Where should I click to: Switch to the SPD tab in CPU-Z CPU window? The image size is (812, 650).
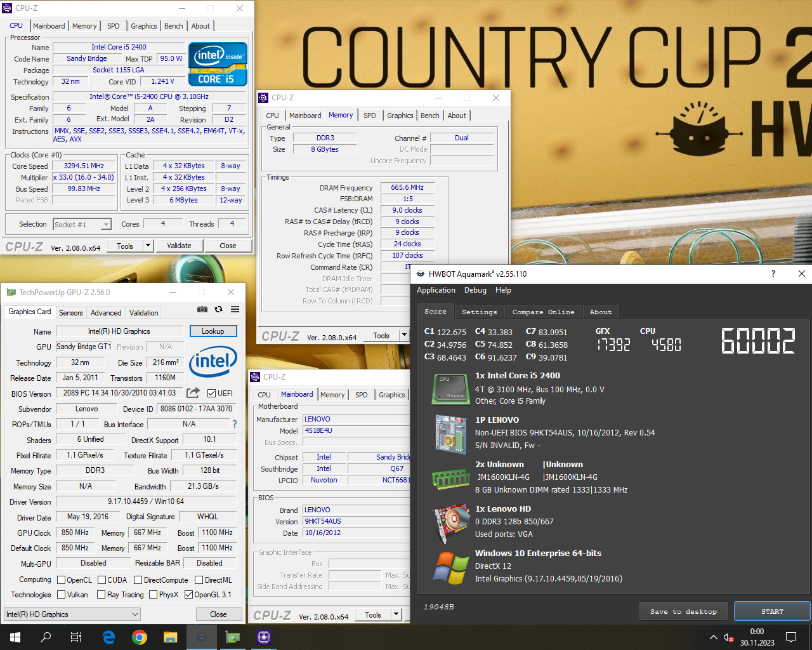tap(114, 26)
